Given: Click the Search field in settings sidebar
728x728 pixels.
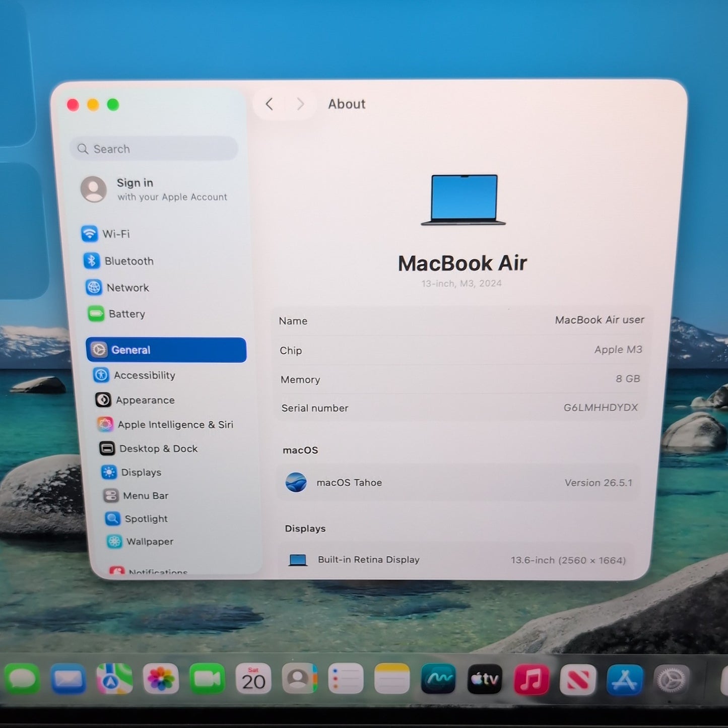Looking at the screenshot, I should pyautogui.click(x=154, y=149).
